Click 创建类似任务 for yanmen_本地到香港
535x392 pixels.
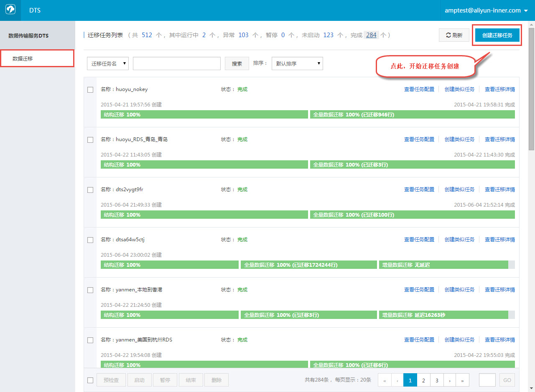pyautogui.click(x=459, y=290)
